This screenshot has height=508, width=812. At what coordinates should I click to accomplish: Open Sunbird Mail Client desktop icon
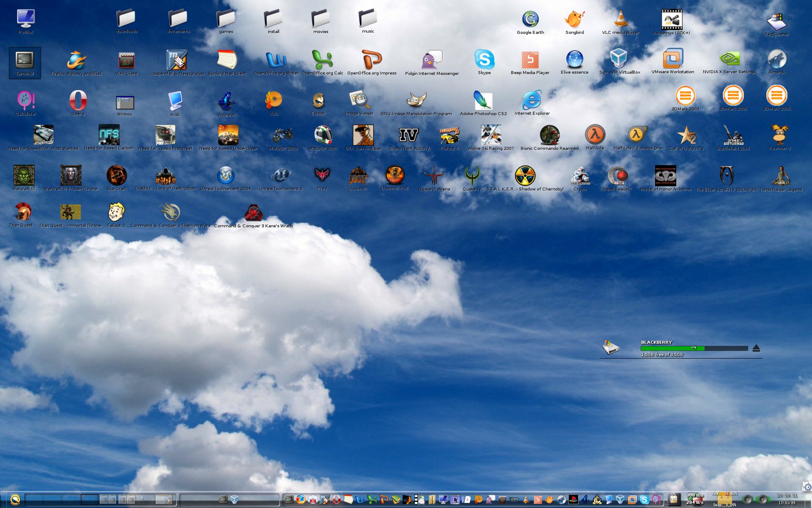[227, 63]
